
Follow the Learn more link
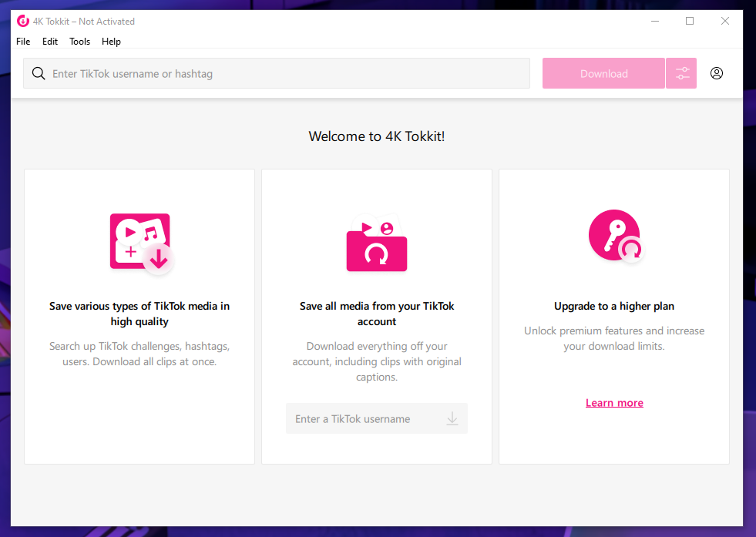coord(614,403)
